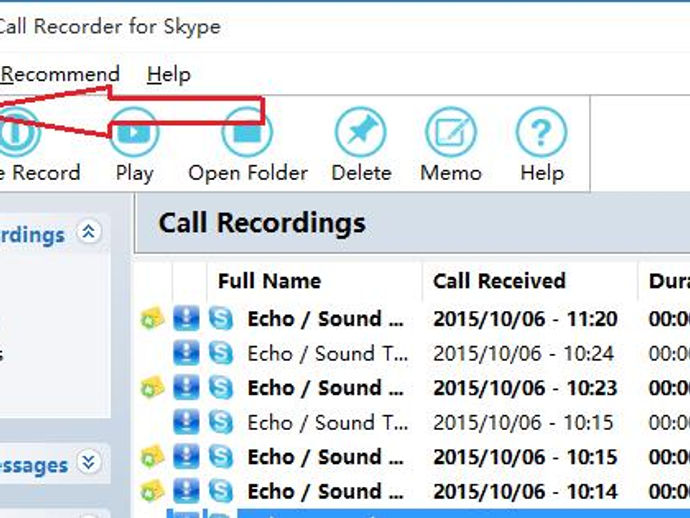Viewport: 690px width, 518px height.
Task: Click the date 2015/10/06 - 11:20
Action: pyautogui.click(x=525, y=319)
